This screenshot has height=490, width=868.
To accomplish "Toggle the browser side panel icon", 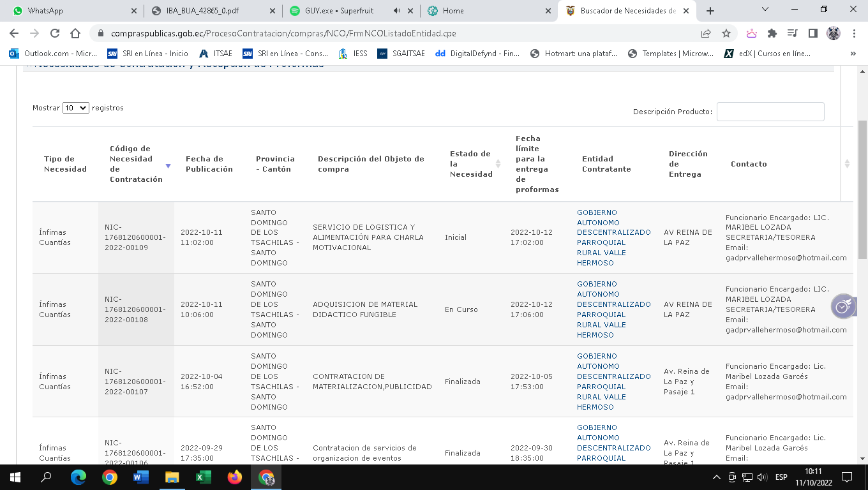I will pos(813,33).
